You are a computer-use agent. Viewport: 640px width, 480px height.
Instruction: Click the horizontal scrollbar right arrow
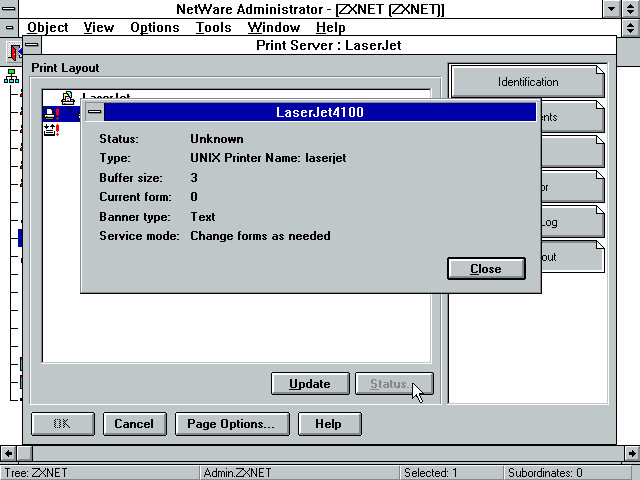632,453
